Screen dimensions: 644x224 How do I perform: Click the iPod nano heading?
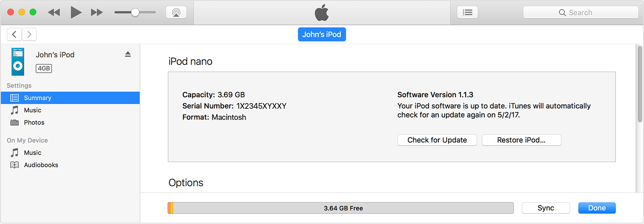coord(190,62)
